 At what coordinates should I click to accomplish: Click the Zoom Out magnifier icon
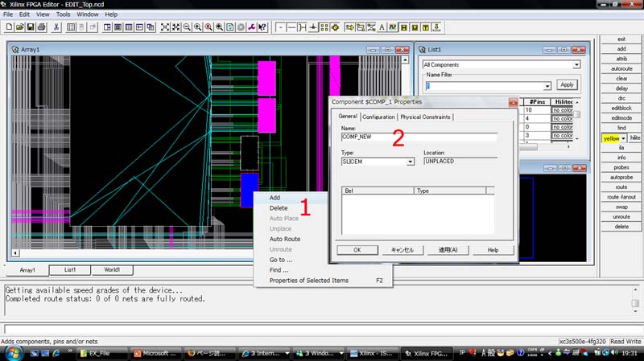click(x=187, y=27)
